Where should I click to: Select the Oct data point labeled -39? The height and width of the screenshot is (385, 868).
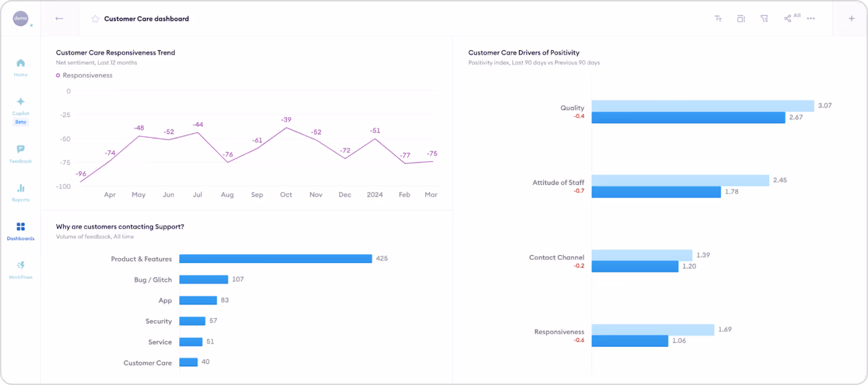286,127
